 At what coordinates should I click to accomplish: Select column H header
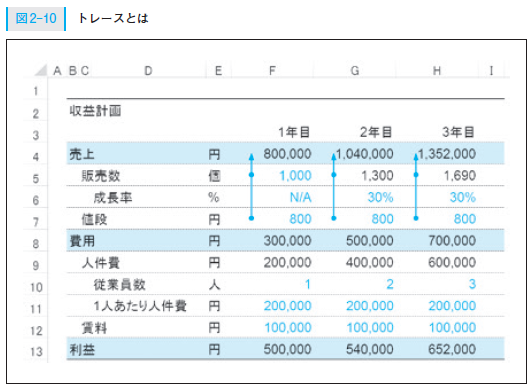[x=437, y=70]
